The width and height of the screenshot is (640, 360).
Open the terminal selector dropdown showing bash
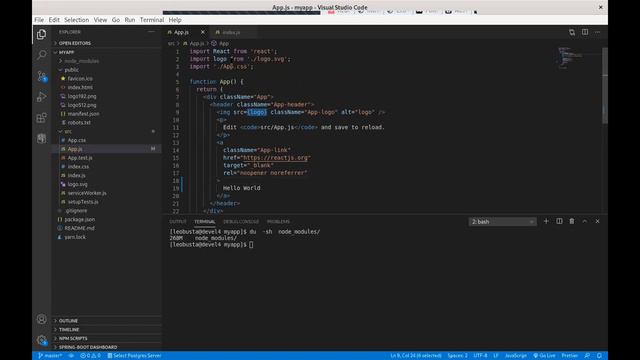click(502, 222)
